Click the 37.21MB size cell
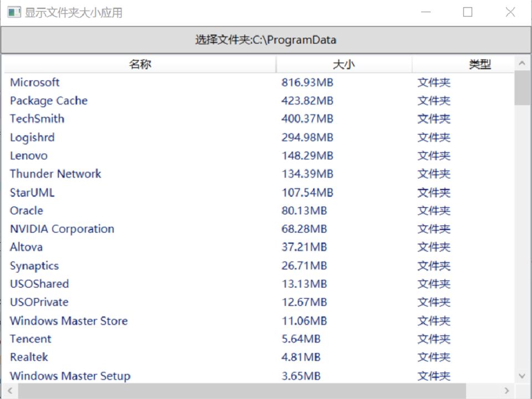 point(304,247)
